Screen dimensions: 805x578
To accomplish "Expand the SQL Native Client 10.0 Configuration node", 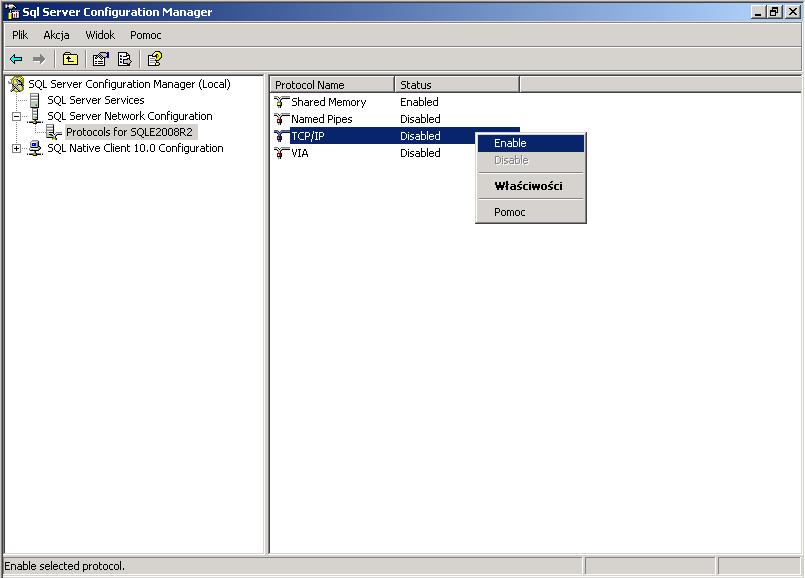I will tap(16, 148).
